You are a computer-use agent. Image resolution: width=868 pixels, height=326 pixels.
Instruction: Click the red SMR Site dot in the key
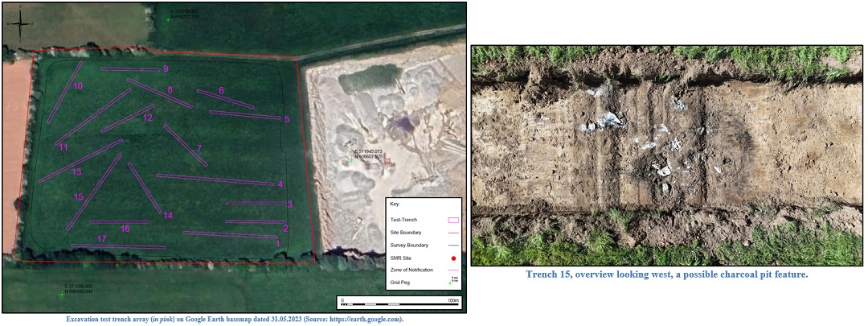click(453, 258)
